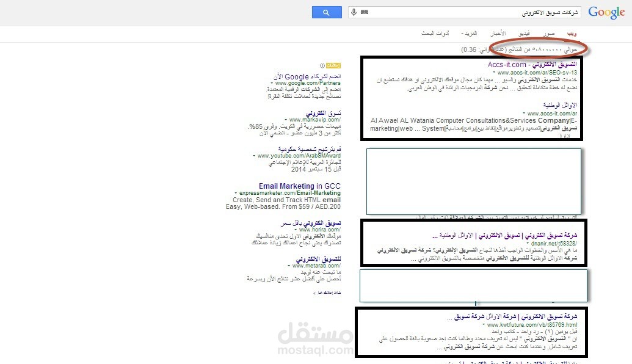This screenshot has width=632, height=364.
Task: Open the الاوائل الوطنية sitelink title
Action: [560, 105]
